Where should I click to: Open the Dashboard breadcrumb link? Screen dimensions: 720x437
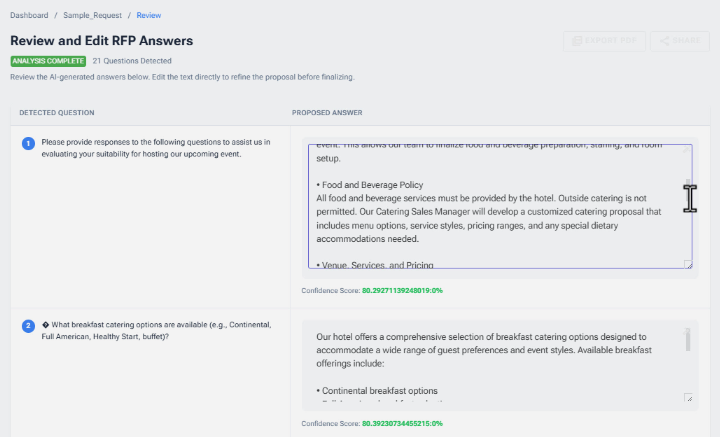(29, 15)
